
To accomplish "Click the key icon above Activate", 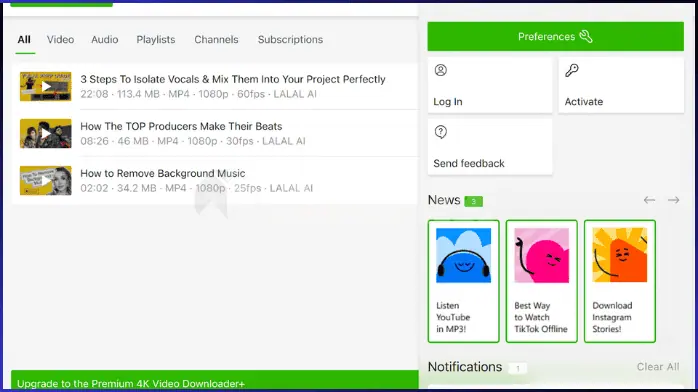I will [572, 70].
